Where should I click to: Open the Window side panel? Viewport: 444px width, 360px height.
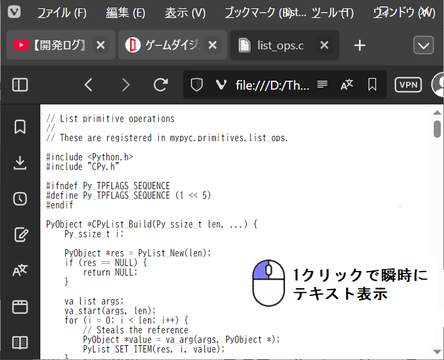tap(20, 307)
